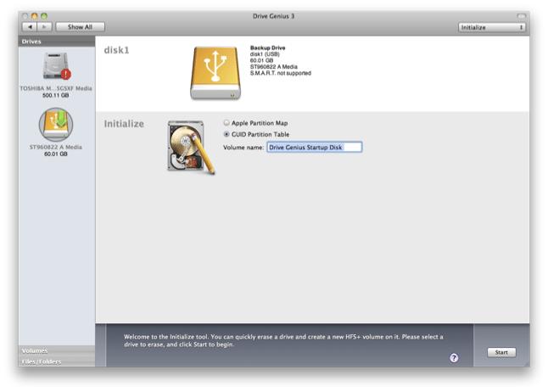Click the 'disk1 (USB)' info text
This screenshot has height=392, width=548.
(265, 54)
